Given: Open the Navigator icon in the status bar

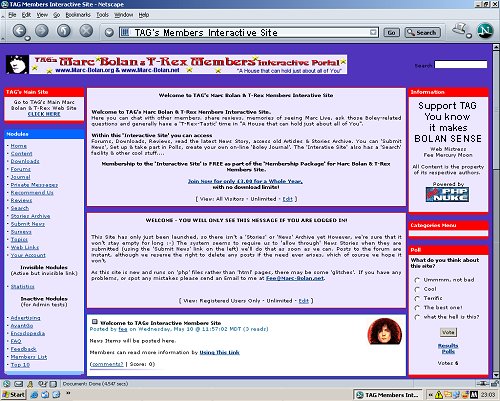Looking at the screenshot, I should pos(7,384).
